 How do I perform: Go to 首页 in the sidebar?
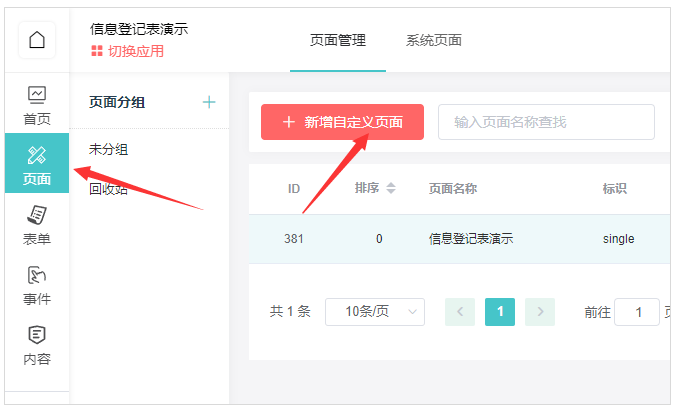37,106
